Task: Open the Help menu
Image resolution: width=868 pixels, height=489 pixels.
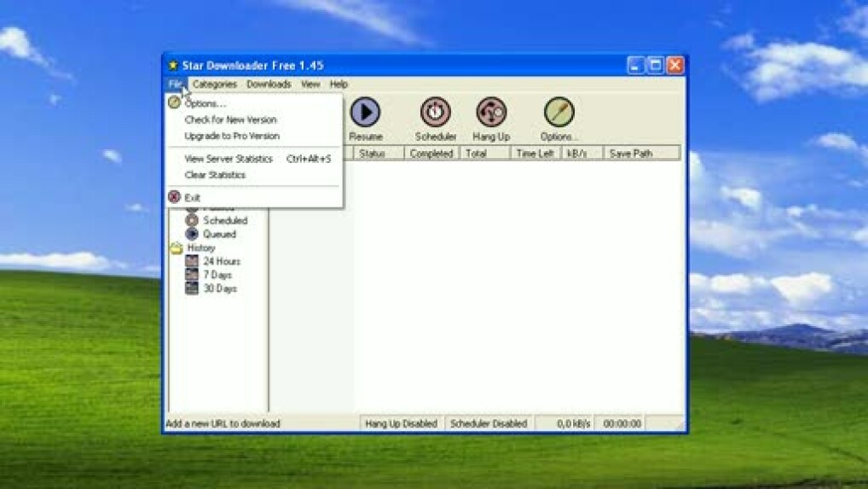Action: [339, 84]
